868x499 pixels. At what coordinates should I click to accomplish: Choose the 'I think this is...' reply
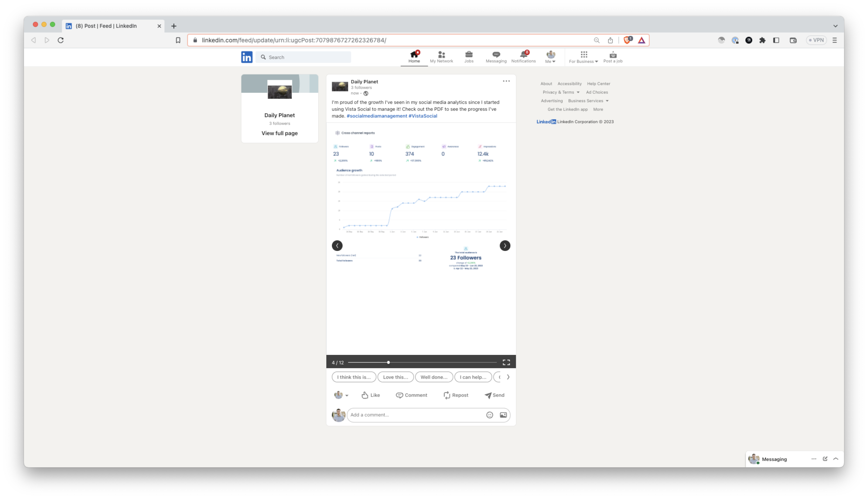pyautogui.click(x=353, y=377)
